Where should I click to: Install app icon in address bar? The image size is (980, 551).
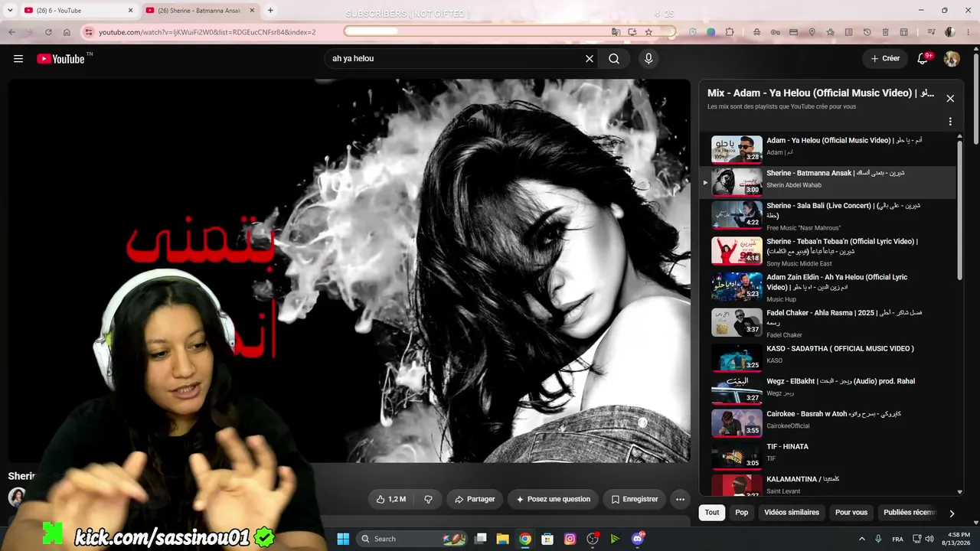click(x=632, y=32)
